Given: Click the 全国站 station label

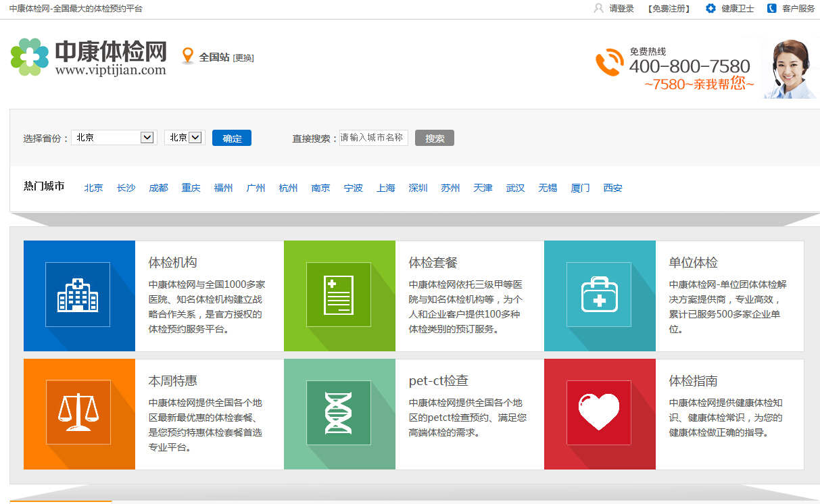Looking at the screenshot, I should pos(214,57).
